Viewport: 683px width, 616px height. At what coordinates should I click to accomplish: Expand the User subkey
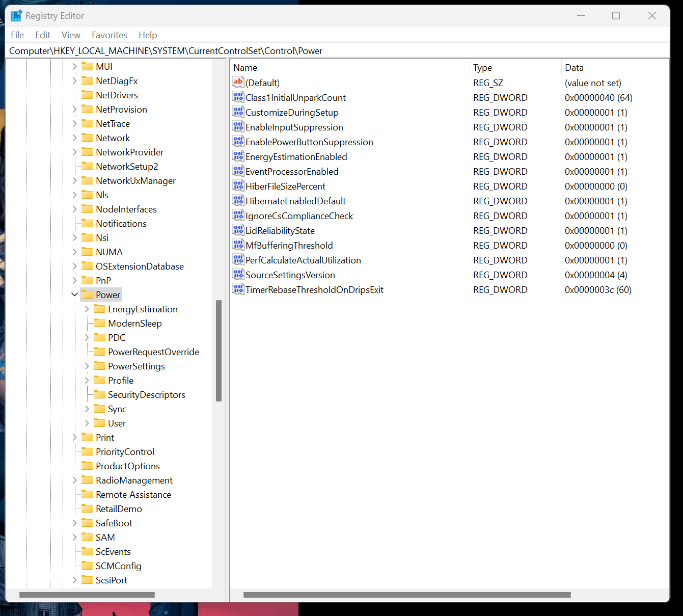(87, 423)
